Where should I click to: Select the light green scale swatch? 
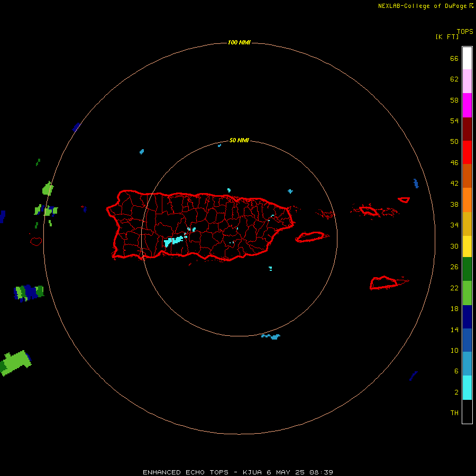(467, 293)
